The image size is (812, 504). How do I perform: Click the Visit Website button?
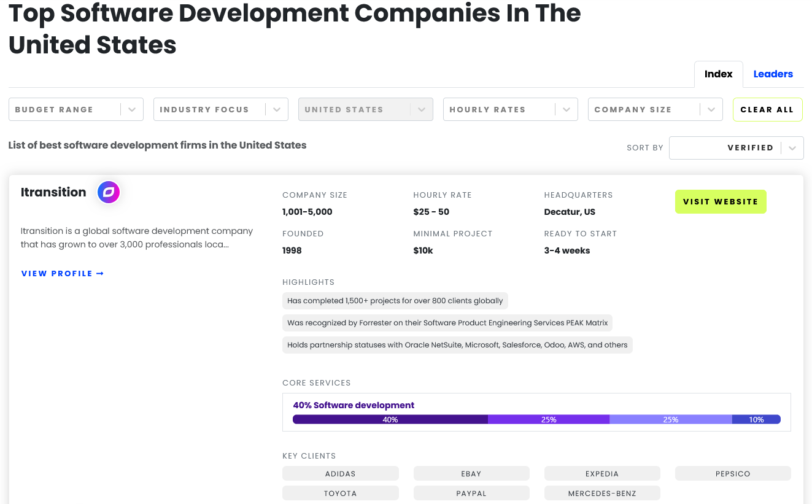click(721, 201)
